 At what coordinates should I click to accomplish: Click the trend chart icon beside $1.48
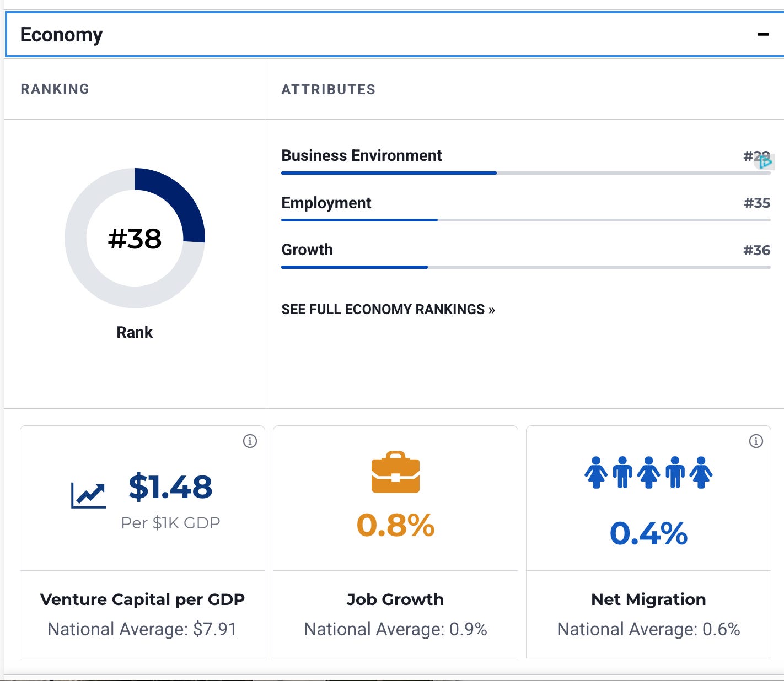[x=88, y=495]
